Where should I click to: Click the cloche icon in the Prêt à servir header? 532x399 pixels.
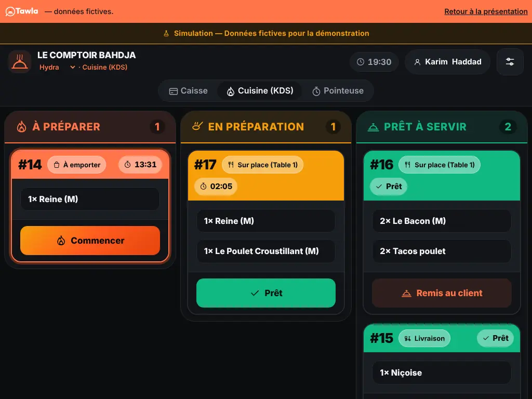[373, 127]
